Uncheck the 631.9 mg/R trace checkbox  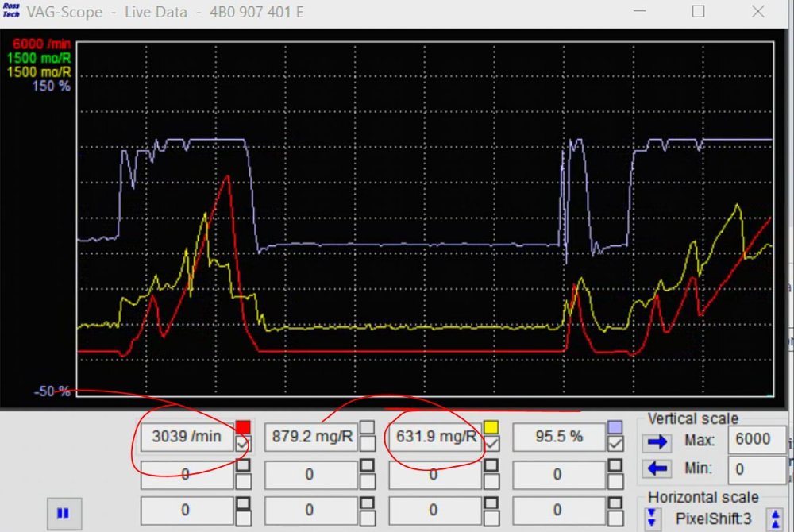491,444
